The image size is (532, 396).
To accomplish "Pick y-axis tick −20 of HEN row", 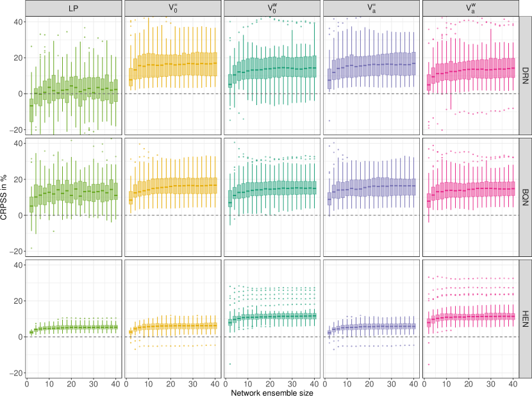I will coord(16,373).
